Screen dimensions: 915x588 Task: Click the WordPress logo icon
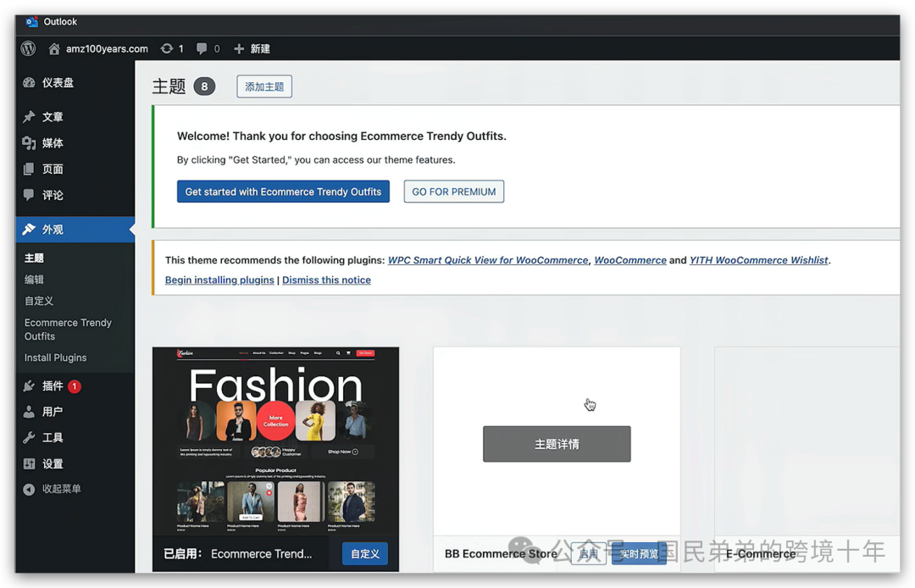tap(28, 48)
